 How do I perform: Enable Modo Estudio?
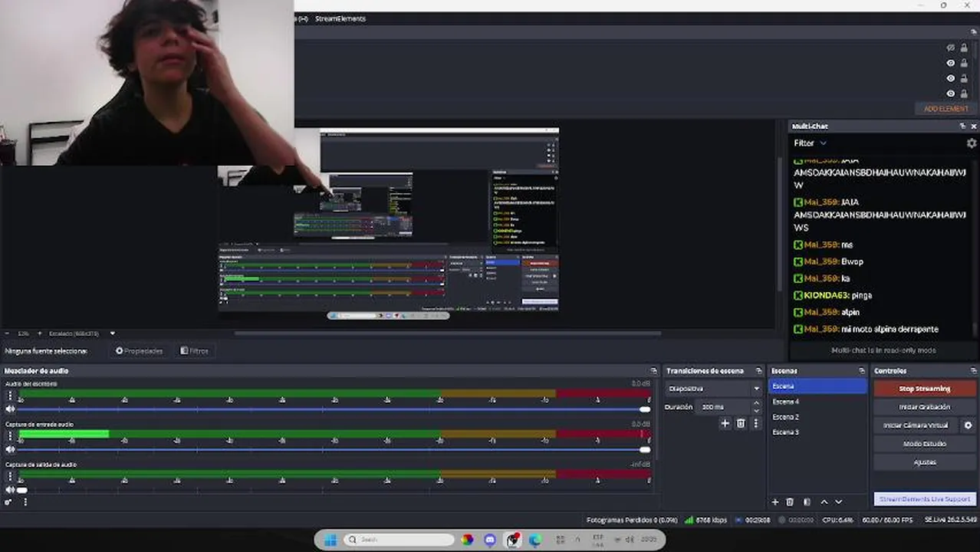[925, 444]
